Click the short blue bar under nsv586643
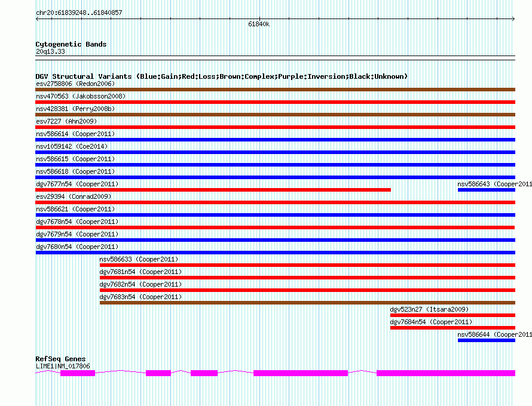 click(x=487, y=190)
